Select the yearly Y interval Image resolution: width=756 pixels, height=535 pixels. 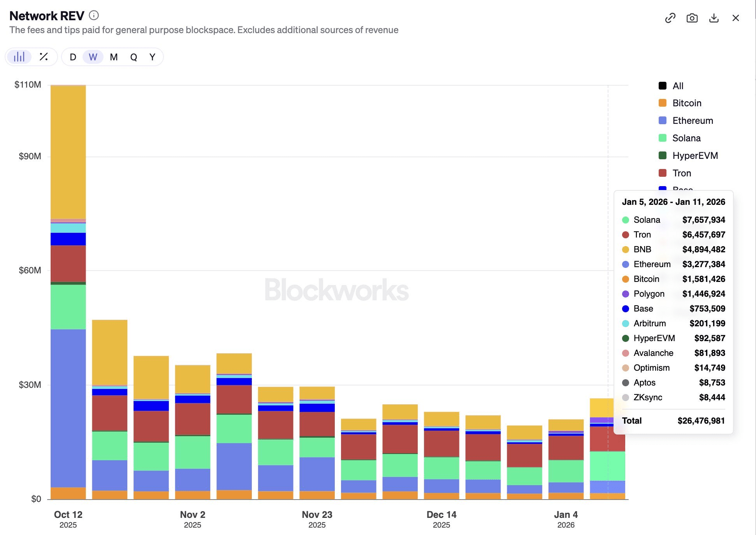152,57
